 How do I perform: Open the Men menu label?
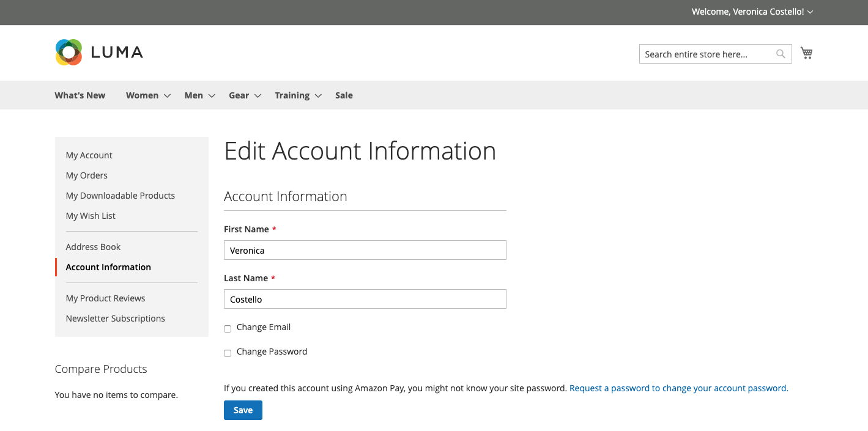pos(193,95)
